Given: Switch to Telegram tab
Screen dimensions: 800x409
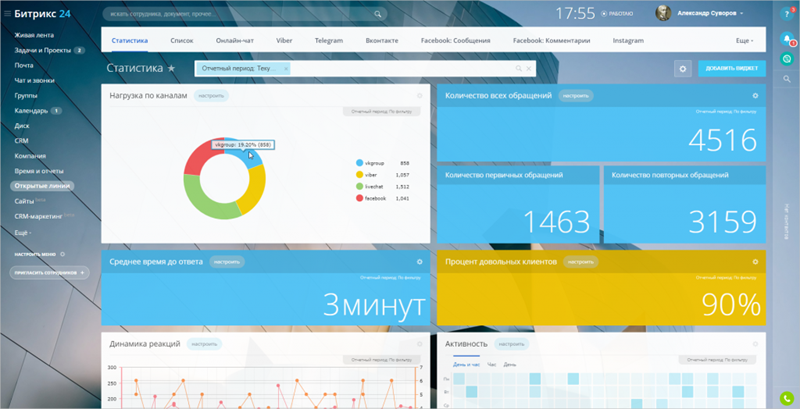Looking at the screenshot, I should click(x=329, y=40).
